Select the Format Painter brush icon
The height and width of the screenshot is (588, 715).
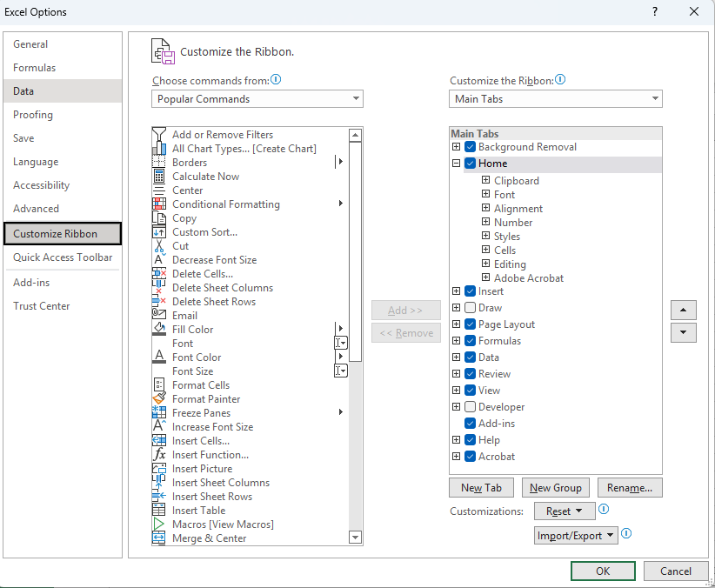coord(159,399)
